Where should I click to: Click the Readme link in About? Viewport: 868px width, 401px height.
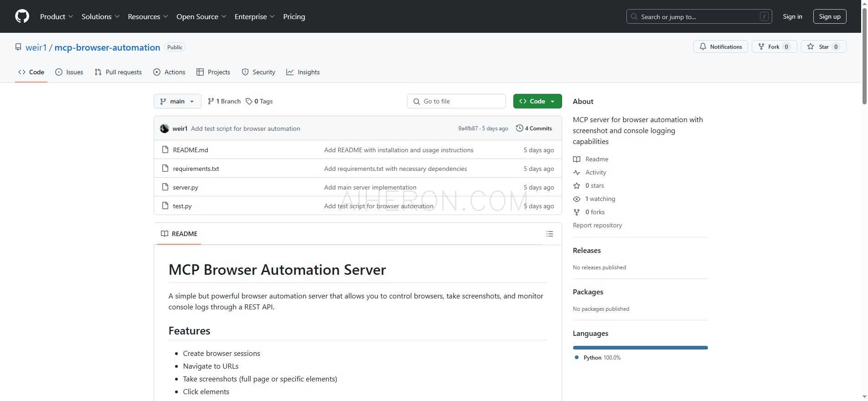coord(597,159)
